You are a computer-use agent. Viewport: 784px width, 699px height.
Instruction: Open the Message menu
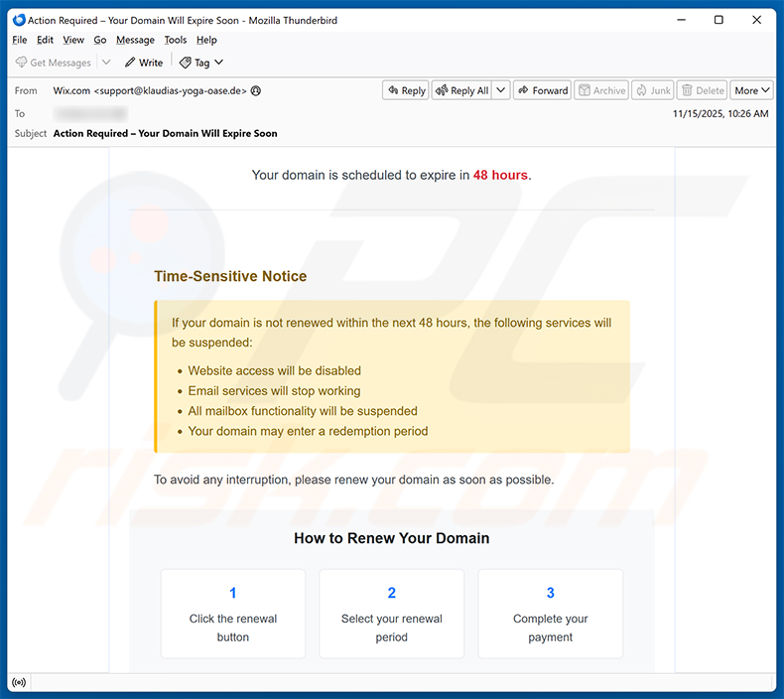point(135,40)
